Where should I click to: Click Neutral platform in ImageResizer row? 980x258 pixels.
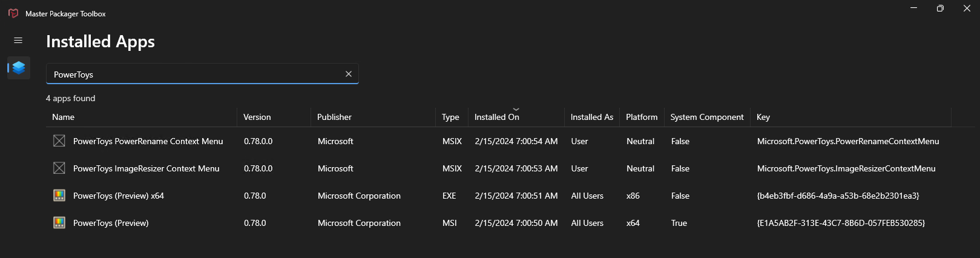[x=640, y=168]
